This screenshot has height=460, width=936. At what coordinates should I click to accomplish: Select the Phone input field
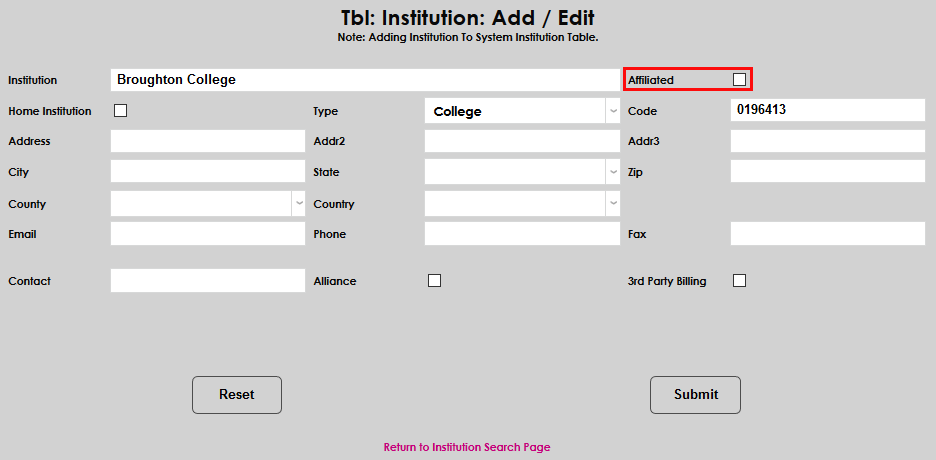coord(522,234)
